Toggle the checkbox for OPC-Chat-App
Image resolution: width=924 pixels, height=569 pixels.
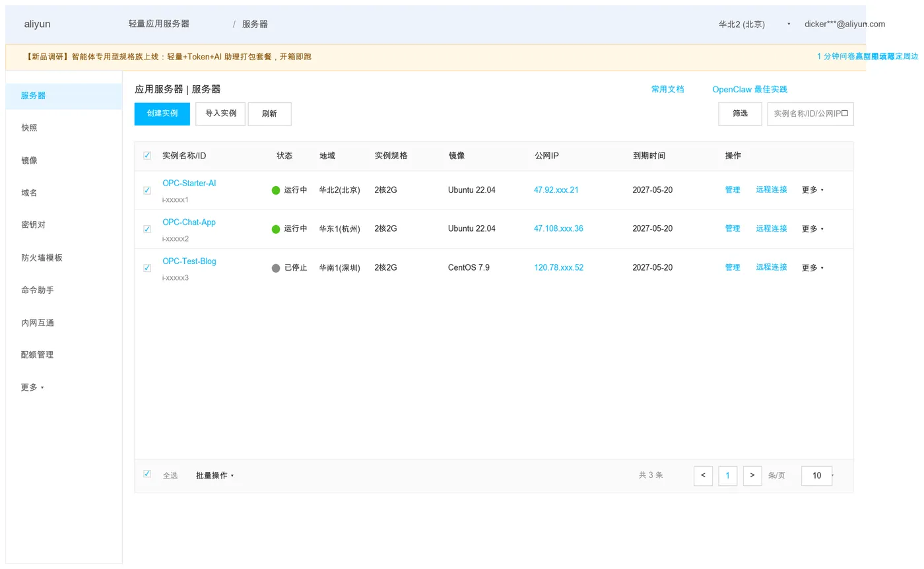[x=147, y=229]
